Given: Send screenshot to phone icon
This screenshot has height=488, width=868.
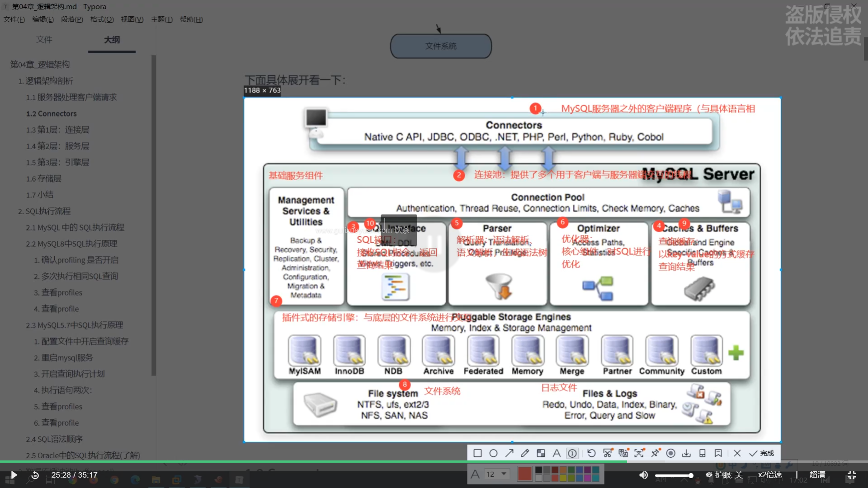Looking at the screenshot, I should tap(702, 453).
